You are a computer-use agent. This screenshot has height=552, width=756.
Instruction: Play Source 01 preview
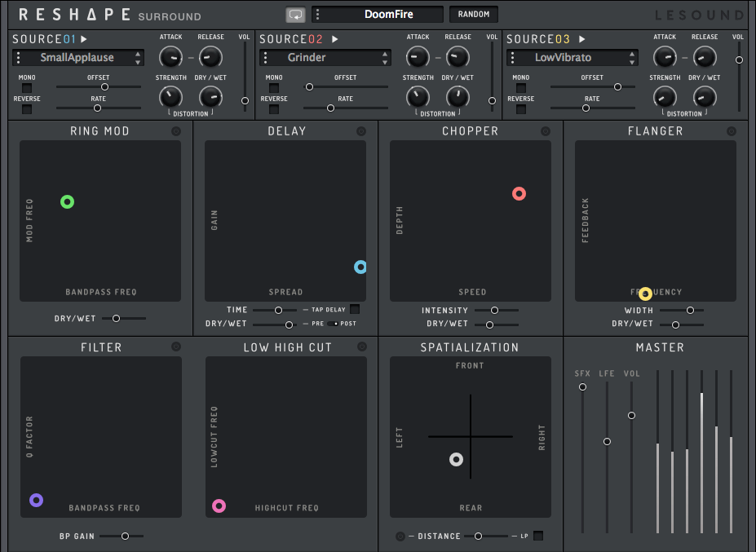point(84,39)
